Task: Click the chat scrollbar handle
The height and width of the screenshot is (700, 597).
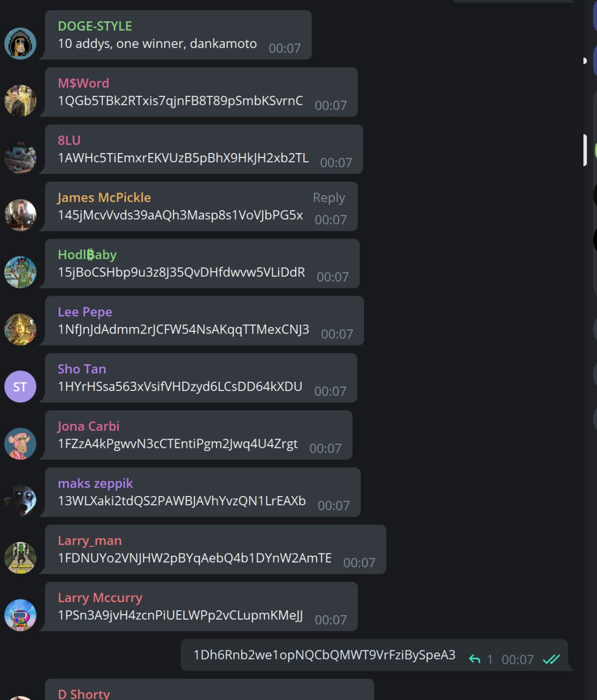Action: 585,149
